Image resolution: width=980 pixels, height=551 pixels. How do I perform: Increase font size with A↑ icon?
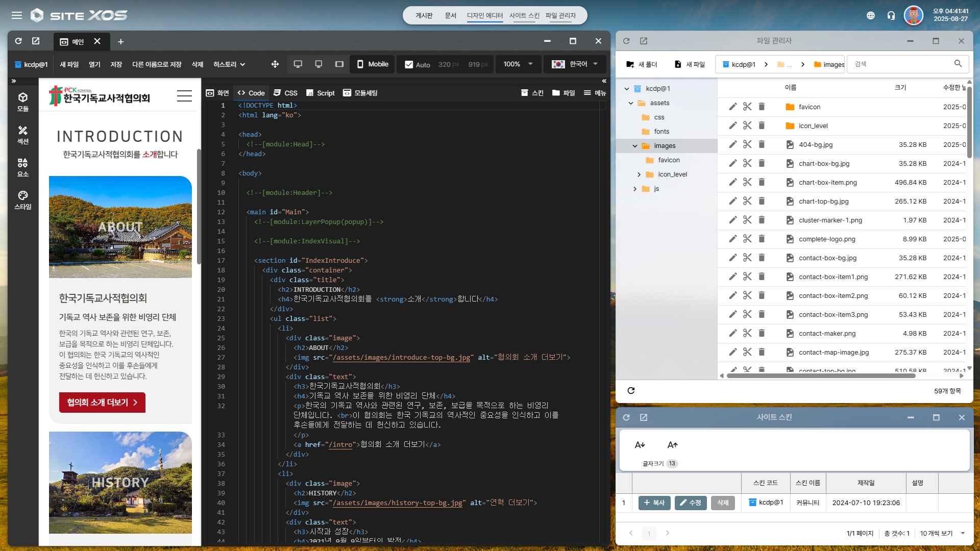673,445
